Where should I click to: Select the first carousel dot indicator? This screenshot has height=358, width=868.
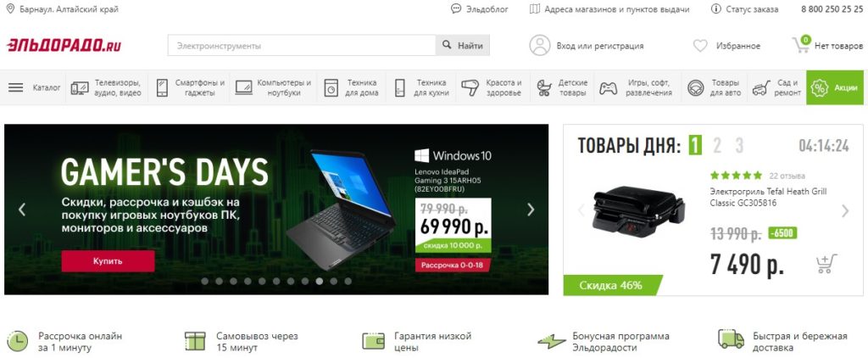point(205,281)
